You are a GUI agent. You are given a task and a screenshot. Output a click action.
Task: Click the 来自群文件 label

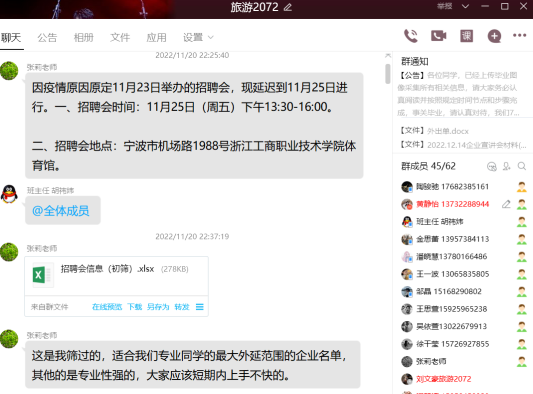pyautogui.click(x=50, y=307)
